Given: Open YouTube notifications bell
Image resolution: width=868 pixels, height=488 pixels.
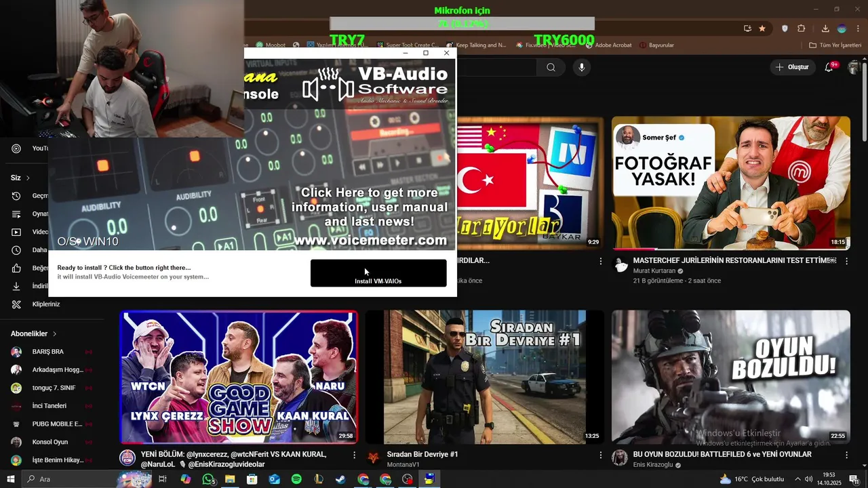Looking at the screenshot, I should (829, 67).
